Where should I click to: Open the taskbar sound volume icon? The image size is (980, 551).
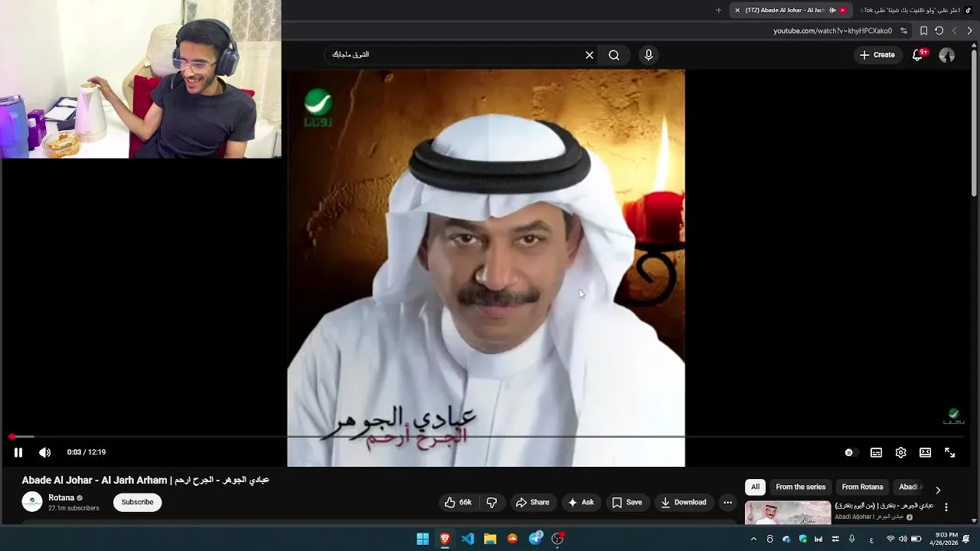tap(903, 539)
